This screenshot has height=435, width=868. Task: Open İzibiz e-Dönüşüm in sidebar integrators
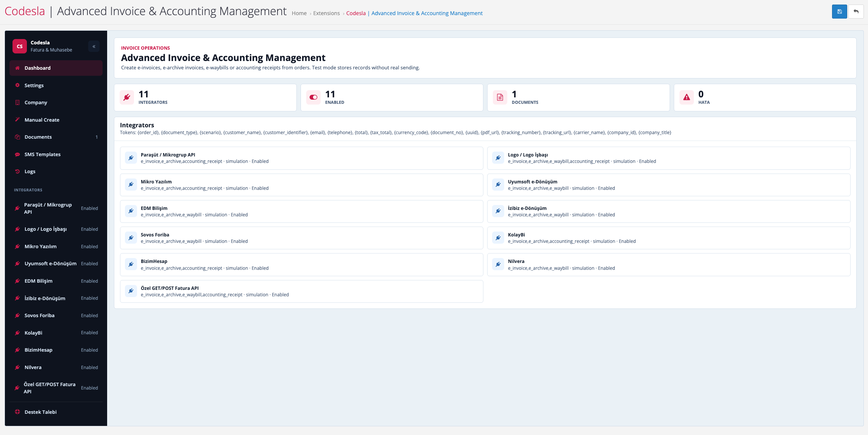coord(56,298)
